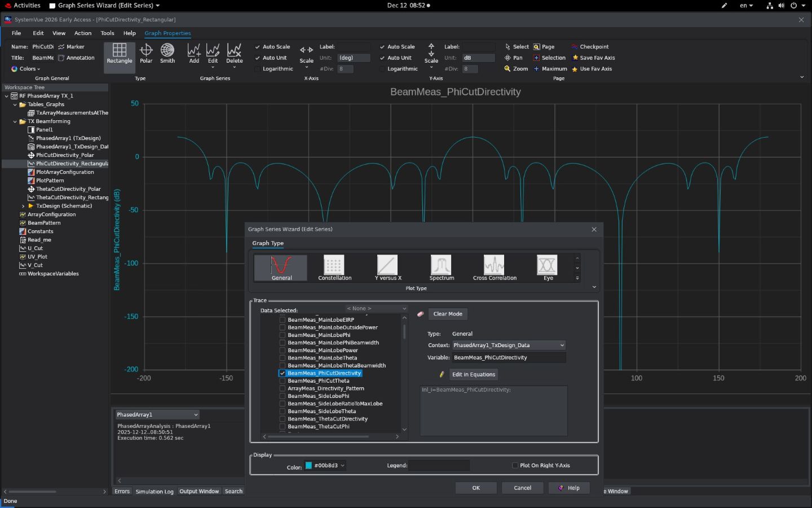Expand TxDesign (Schematic) node
Image resolution: width=812 pixels, height=508 pixels.
(x=23, y=206)
